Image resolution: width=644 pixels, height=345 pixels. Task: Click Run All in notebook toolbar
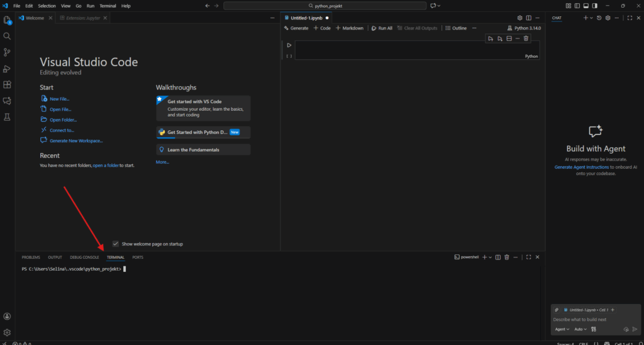(382, 28)
